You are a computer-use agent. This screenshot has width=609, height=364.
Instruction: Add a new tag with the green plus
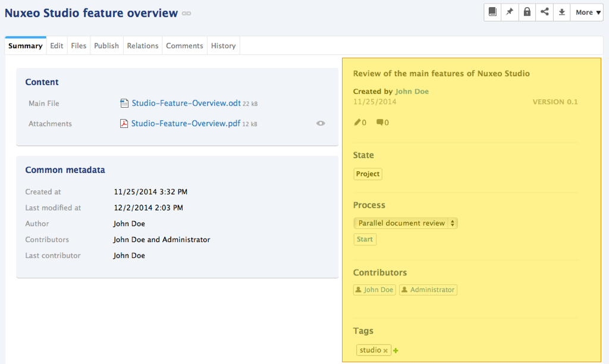tap(395, 350)
